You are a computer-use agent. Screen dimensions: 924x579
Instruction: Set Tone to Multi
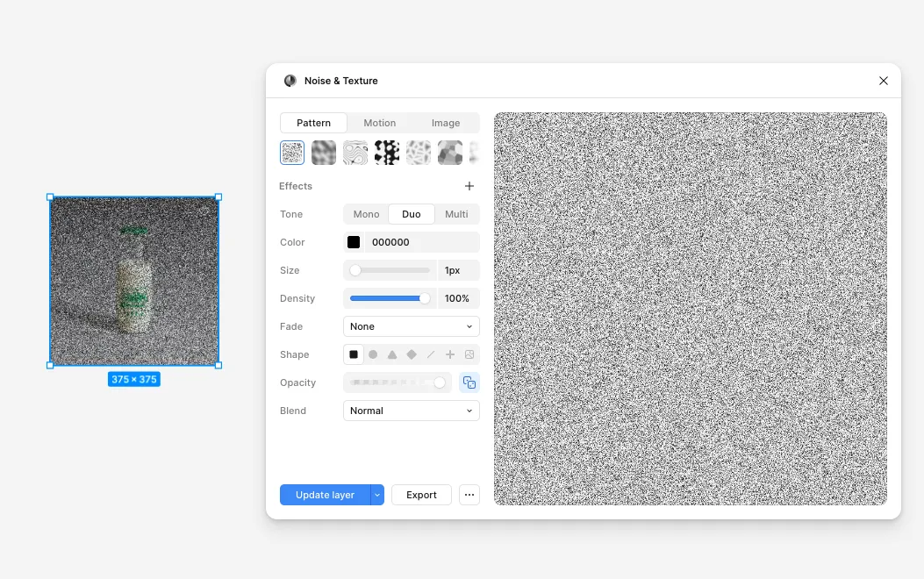coord(456,214)
